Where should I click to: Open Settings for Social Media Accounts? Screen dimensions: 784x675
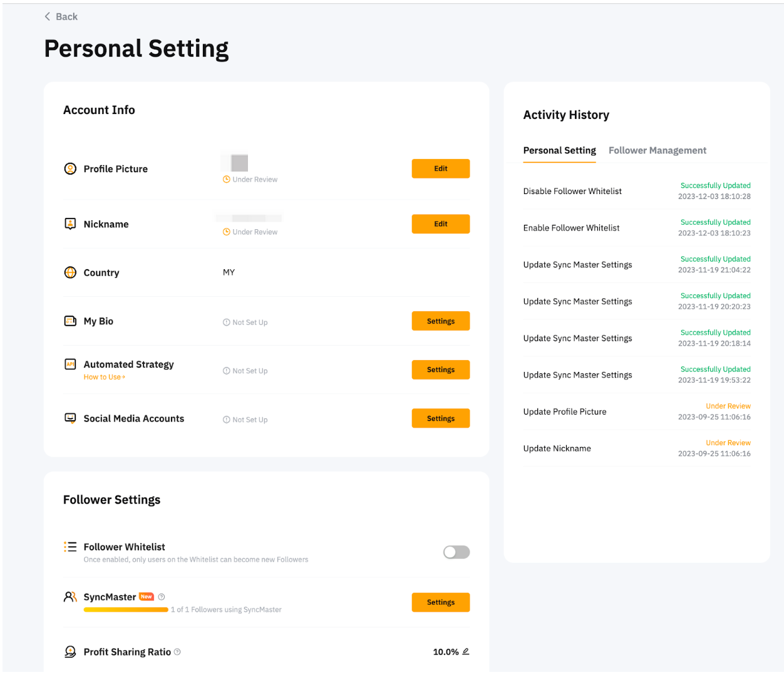(x=440, y=418)
